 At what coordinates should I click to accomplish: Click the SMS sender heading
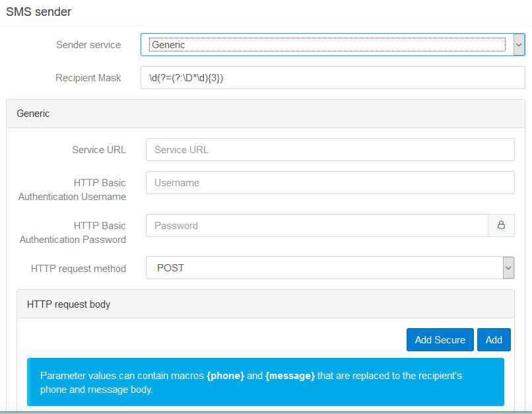point(39,12)
